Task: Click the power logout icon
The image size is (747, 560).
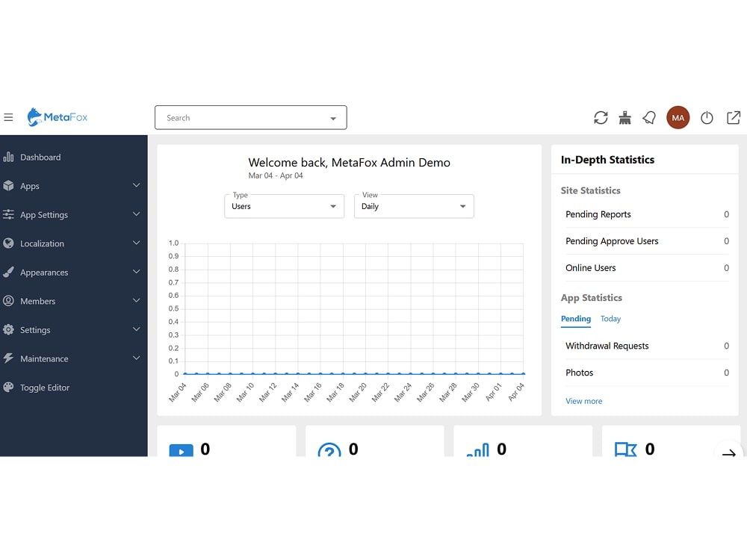Action: coord(707,118)
